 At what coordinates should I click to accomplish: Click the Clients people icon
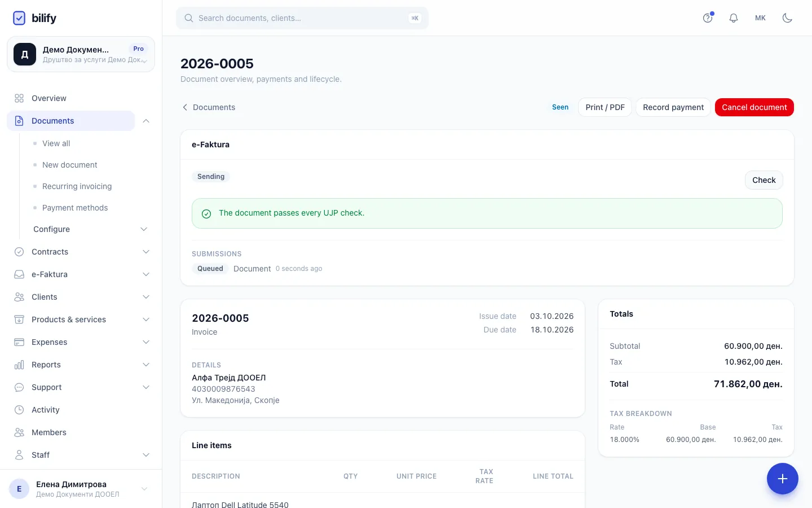tap(19, 297)
